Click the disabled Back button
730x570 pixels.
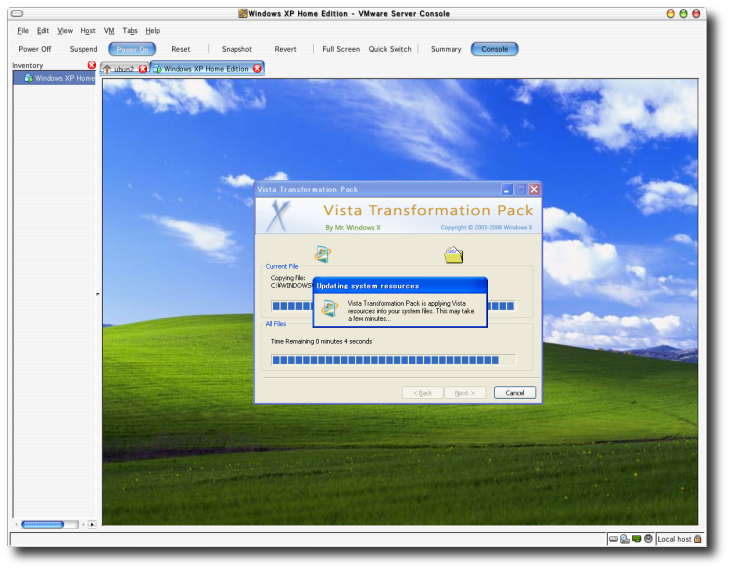coord(423,393)
